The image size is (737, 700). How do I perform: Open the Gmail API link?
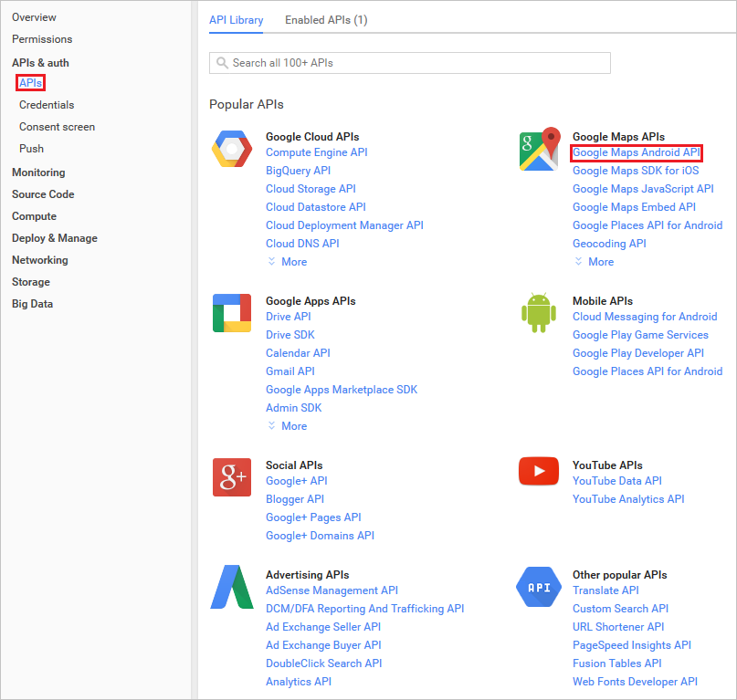pyautogui.click(x=290, y=371)
